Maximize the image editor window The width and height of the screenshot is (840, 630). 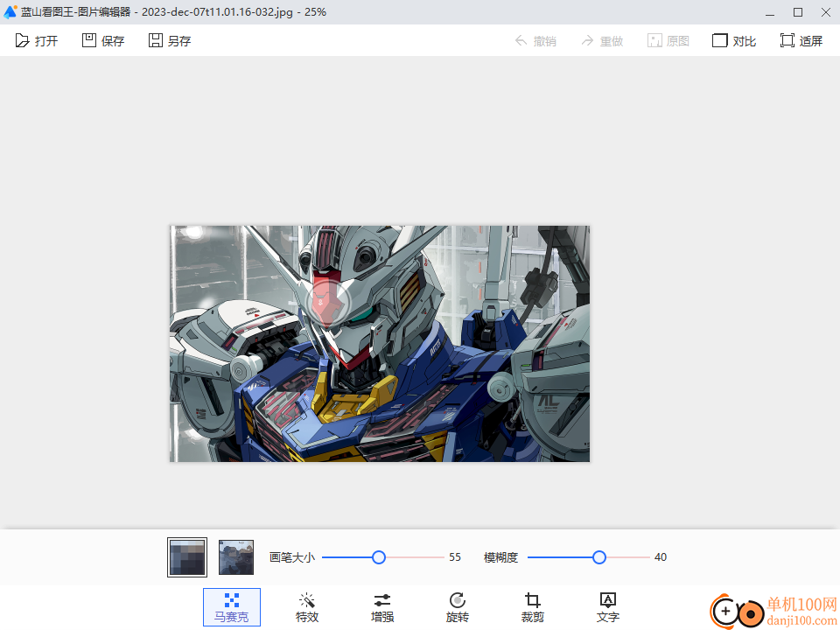click(x=798, y=12)
